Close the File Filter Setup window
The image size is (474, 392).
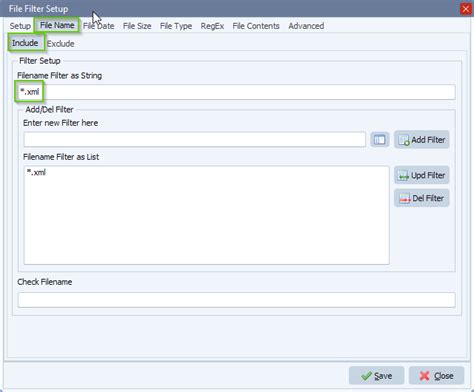466,9
